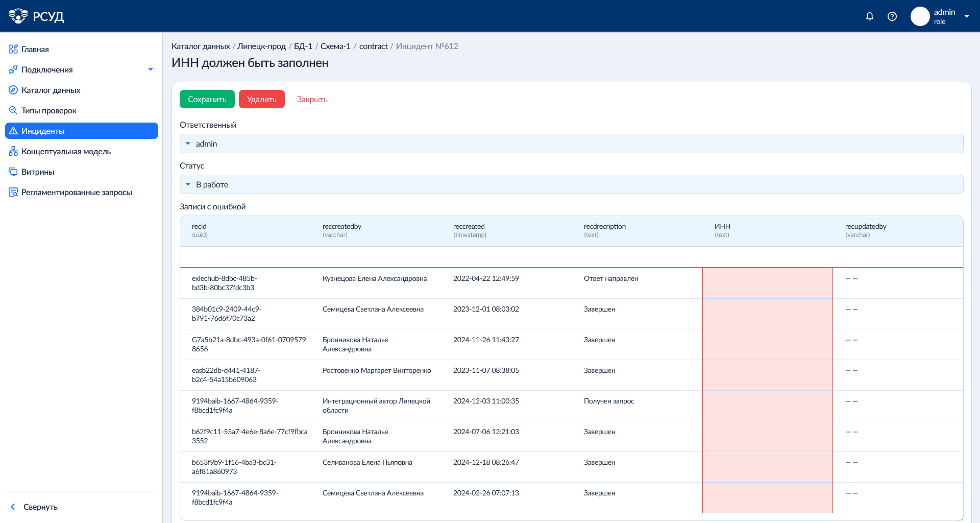The height and width of the screenshot is (523, 980).
Task: Click the Типы проверок magnifier icon
Action: coord(13,111)
